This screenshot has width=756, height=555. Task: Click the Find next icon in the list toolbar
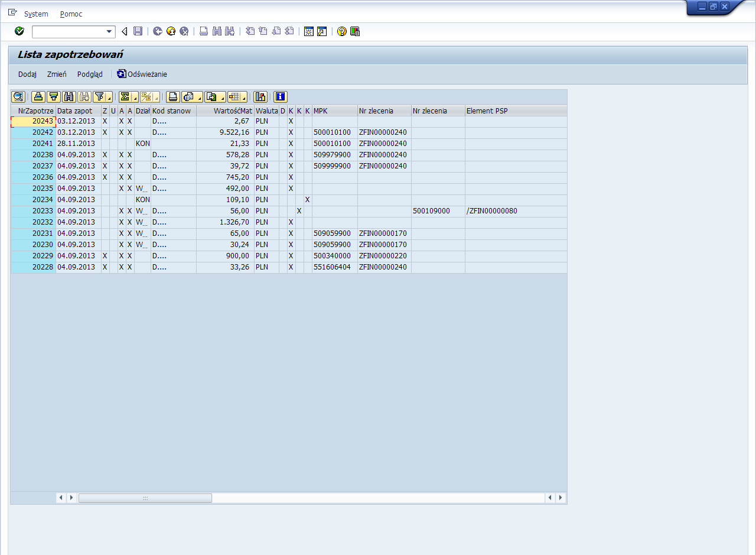tap(84, 97)
